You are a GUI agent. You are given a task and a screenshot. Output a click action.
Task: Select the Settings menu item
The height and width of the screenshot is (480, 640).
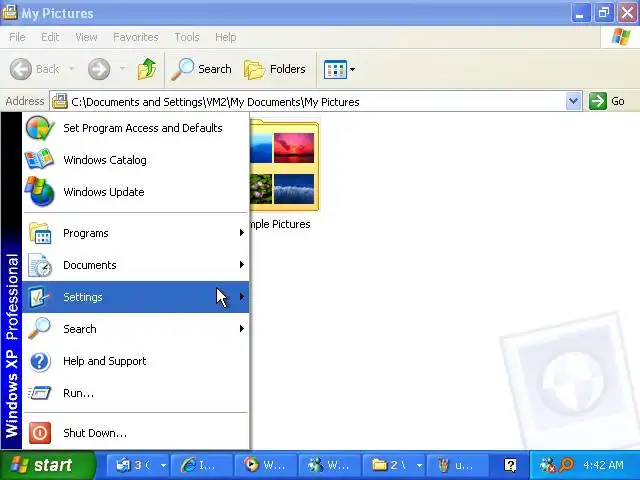[x=136, y=297]
